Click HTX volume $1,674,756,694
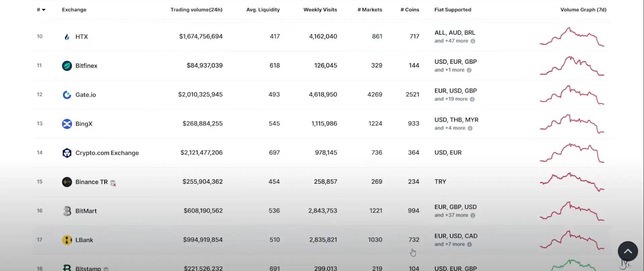The image size is (644, 271). 201,36
